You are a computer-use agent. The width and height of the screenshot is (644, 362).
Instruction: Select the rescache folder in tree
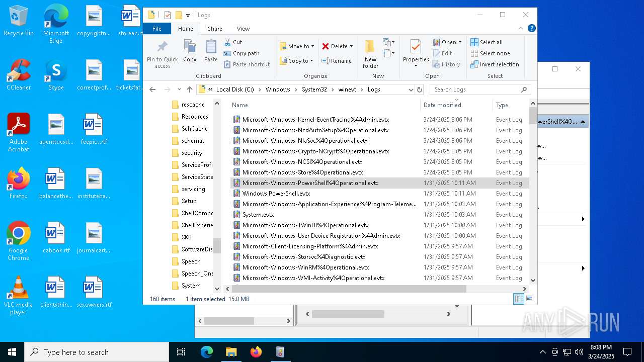point(193,105)
